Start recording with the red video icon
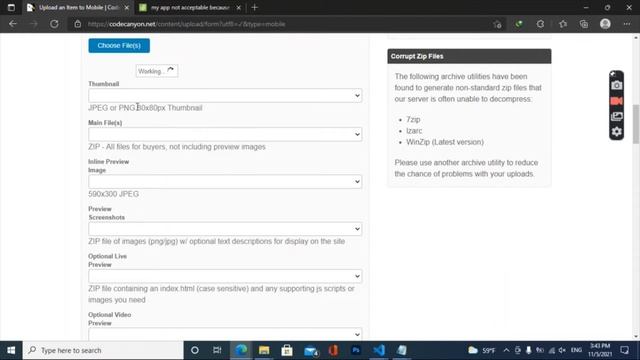640x360 pixels. 616,101
